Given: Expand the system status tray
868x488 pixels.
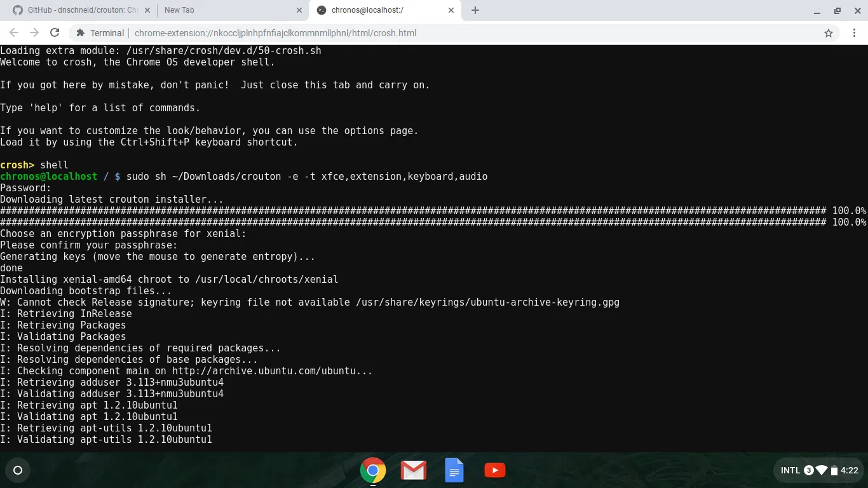Looking at the screenshot, I should click(x=820, y=470).
